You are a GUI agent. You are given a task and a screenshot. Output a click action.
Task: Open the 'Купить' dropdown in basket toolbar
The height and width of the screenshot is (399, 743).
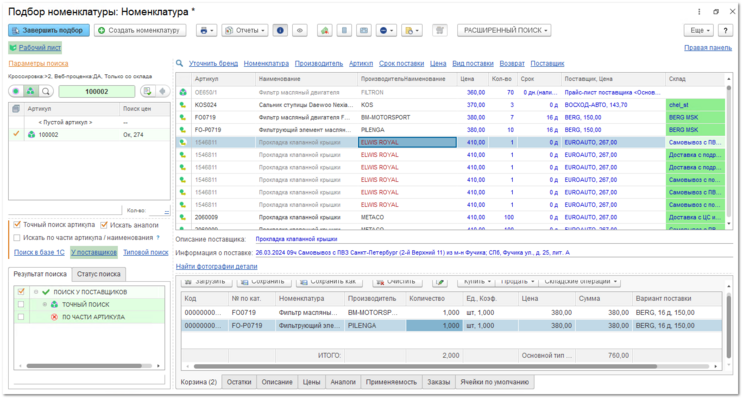click(476, 281)
